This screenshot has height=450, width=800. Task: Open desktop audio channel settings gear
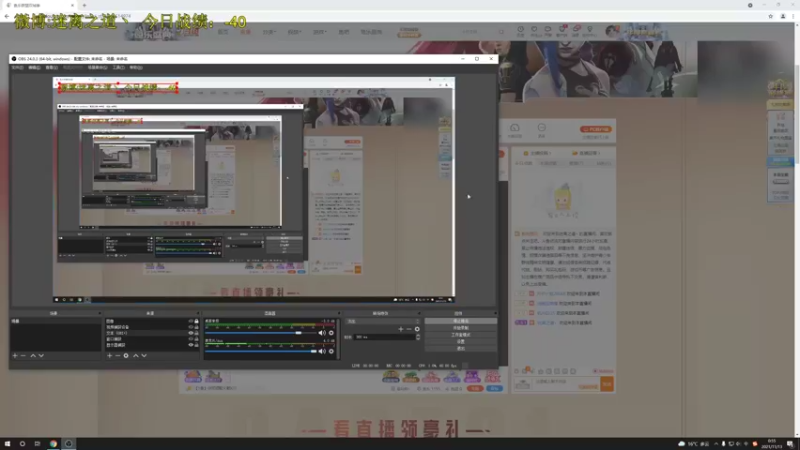click(x=331, y=333)
